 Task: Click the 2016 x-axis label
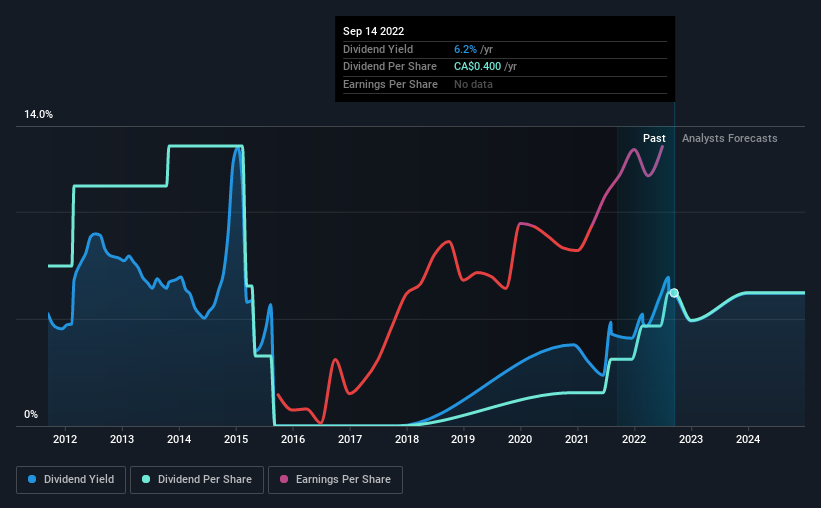[293, 439]
